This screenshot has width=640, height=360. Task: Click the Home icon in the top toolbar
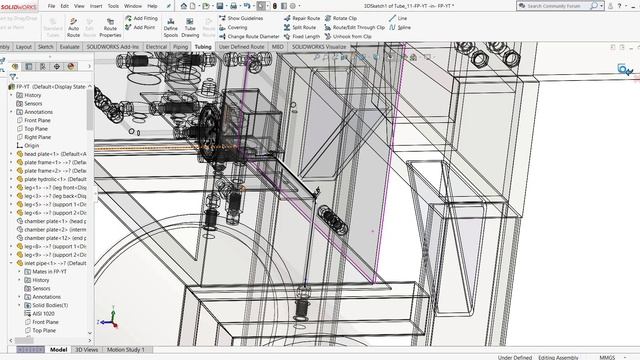(184, 6)
